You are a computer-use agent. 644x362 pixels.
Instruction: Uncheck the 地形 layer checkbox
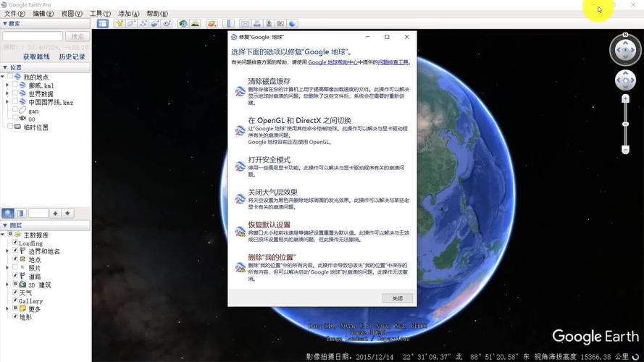15,316
